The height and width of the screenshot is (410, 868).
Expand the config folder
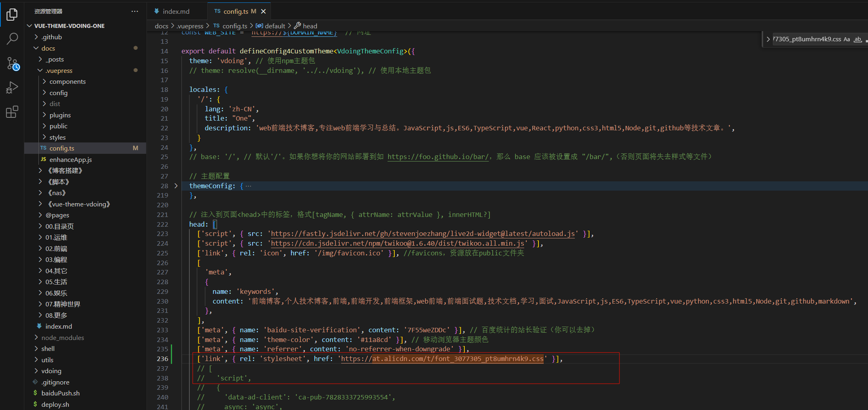(44, 93)
